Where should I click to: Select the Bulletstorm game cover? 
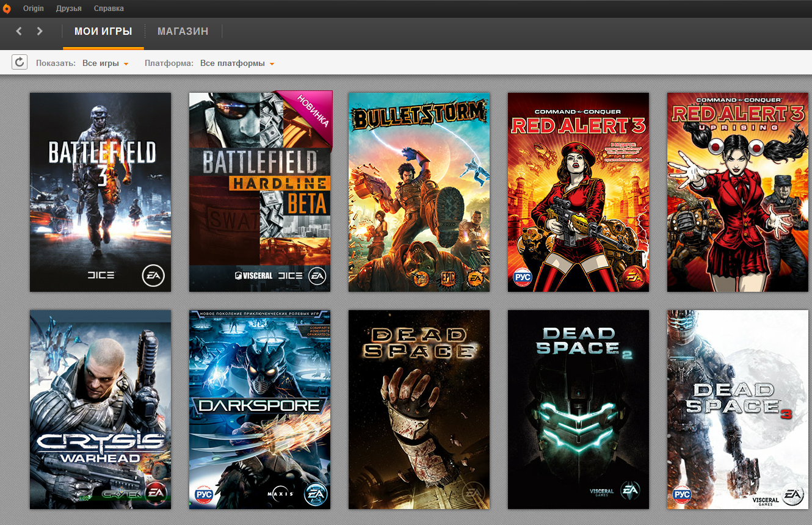pyautogui.click(x=419, y=192)
